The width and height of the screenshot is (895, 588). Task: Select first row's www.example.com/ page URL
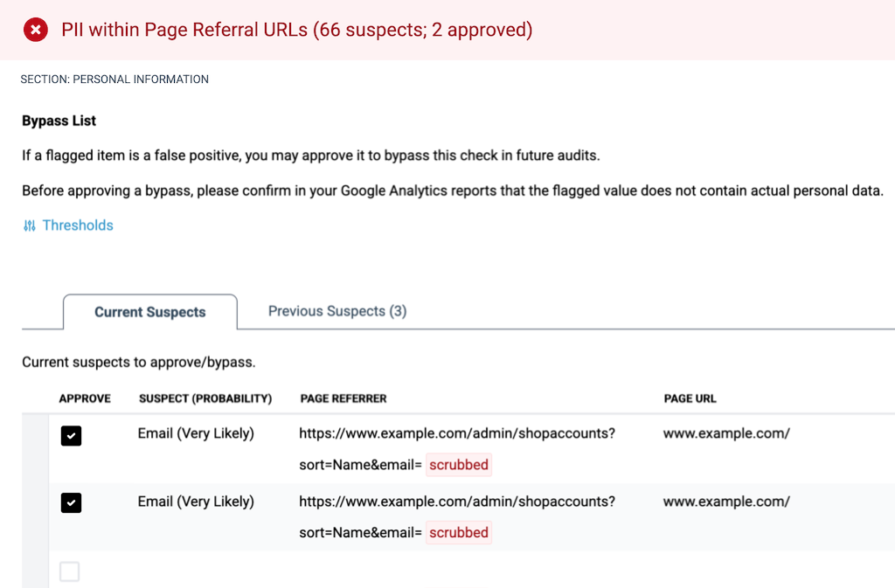pos(726,433)
